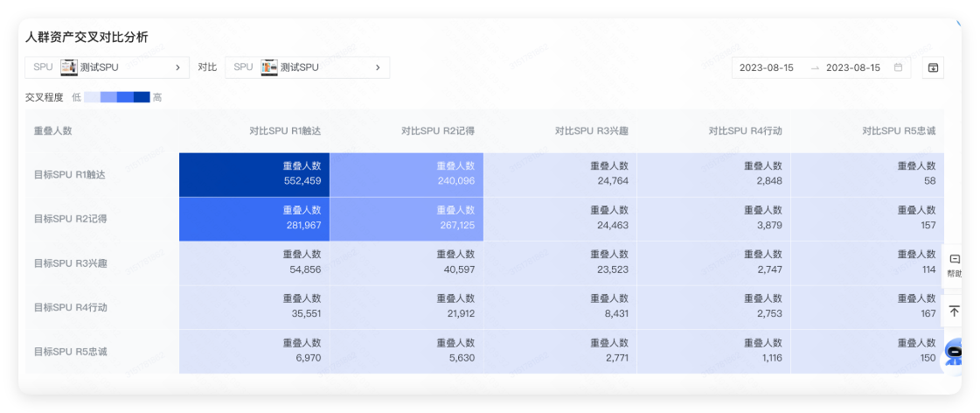Click the darkest blue legend swatch
980x413 pixels.
coord(142,97)
